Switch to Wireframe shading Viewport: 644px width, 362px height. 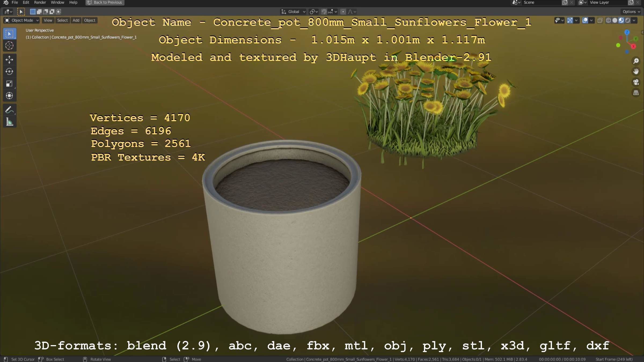coord(609,20)
